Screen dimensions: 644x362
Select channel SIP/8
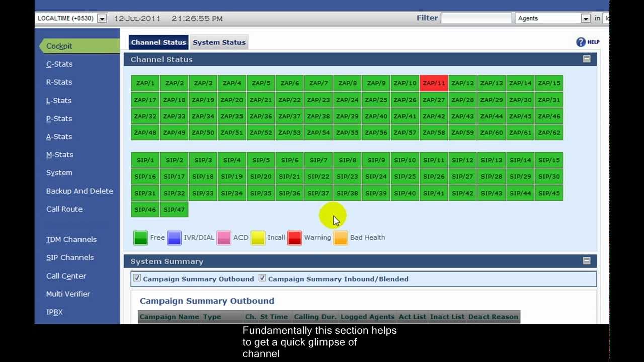347,160
